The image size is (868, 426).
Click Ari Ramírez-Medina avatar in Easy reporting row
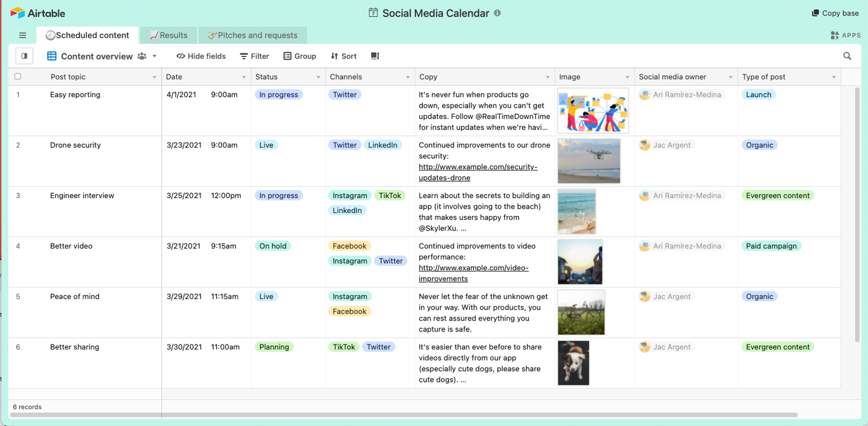644,94
